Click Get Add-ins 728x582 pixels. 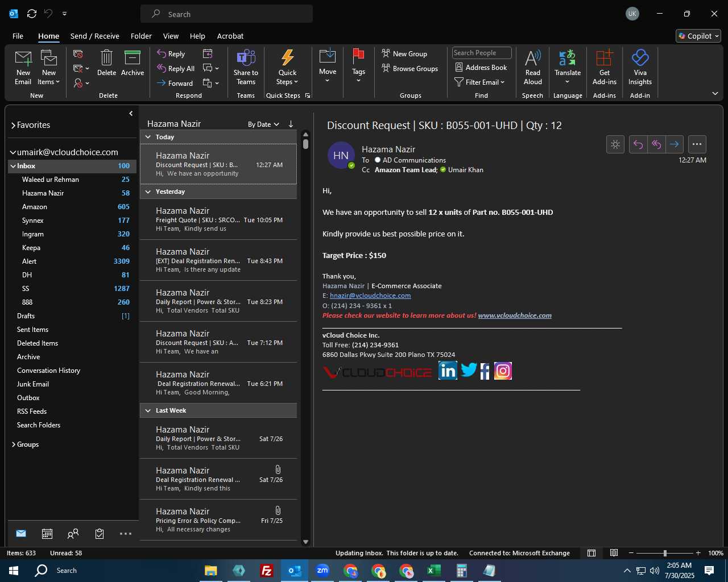coord(604,68)
